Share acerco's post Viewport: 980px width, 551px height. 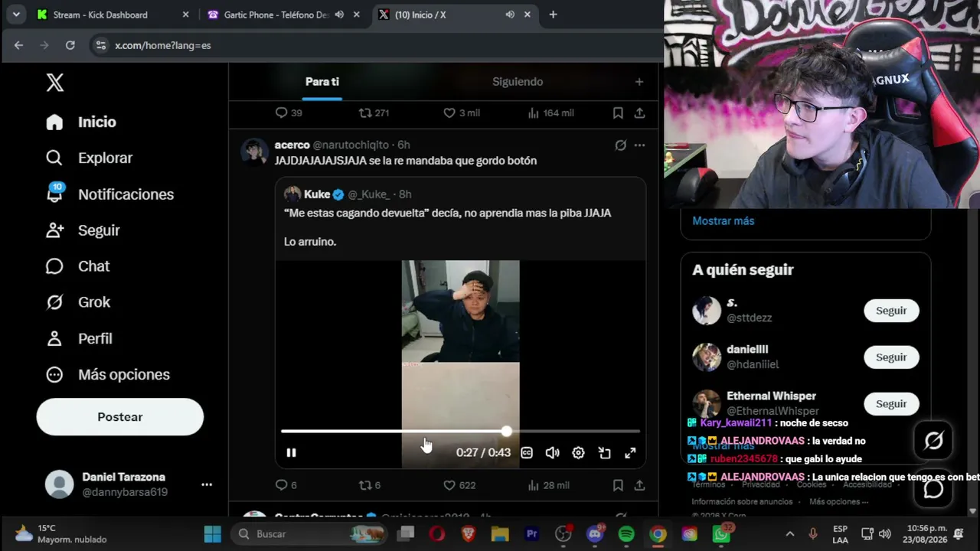[639, 485]
